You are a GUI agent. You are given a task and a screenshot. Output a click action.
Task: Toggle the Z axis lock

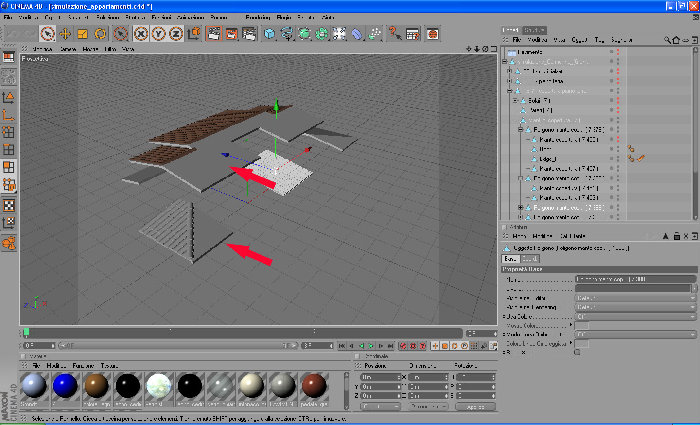pyautogui.click(x=176, y=34)
